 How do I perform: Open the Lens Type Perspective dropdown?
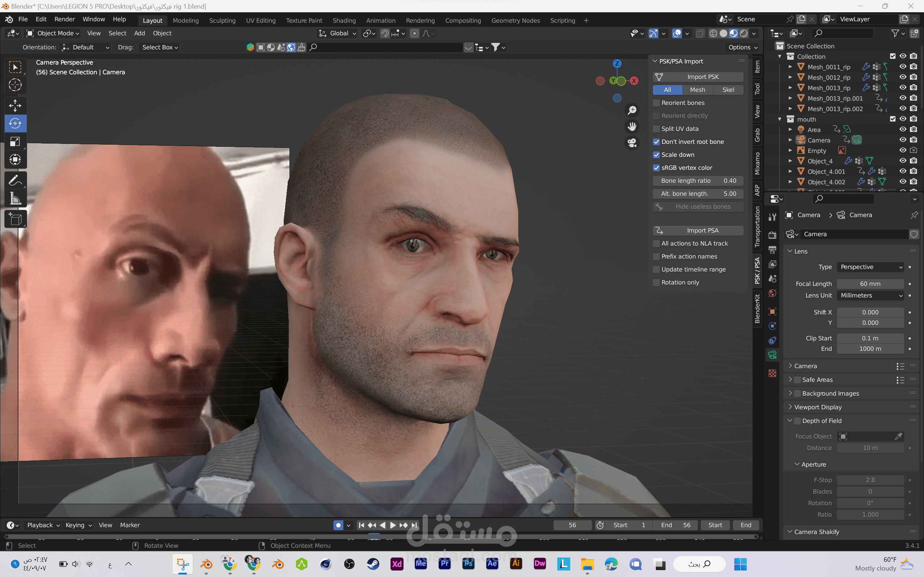tap(871, 267)
